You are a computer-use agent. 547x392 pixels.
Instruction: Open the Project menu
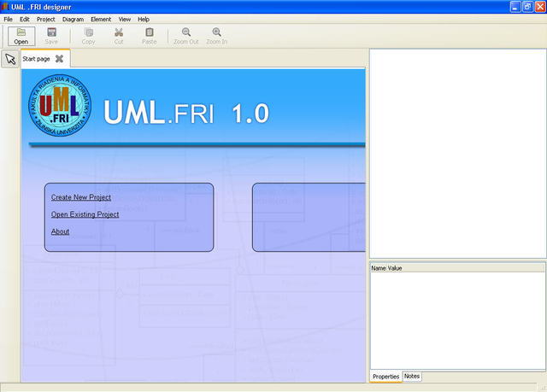(x=45, y=19)
